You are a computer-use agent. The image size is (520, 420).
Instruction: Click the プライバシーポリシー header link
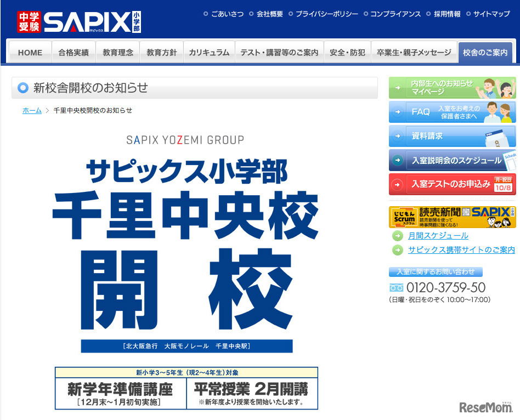tap(327, 14)
